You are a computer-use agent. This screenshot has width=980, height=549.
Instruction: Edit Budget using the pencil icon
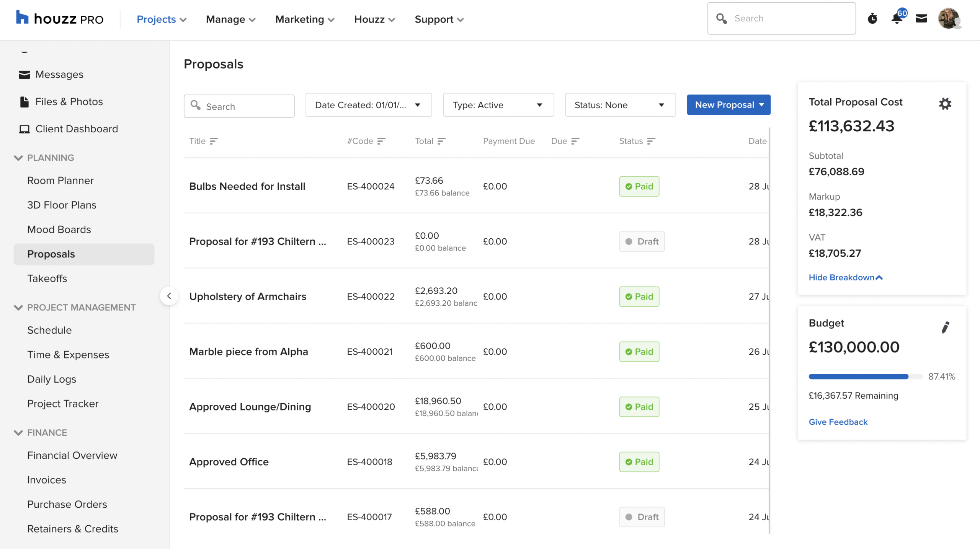coord(945,327)
